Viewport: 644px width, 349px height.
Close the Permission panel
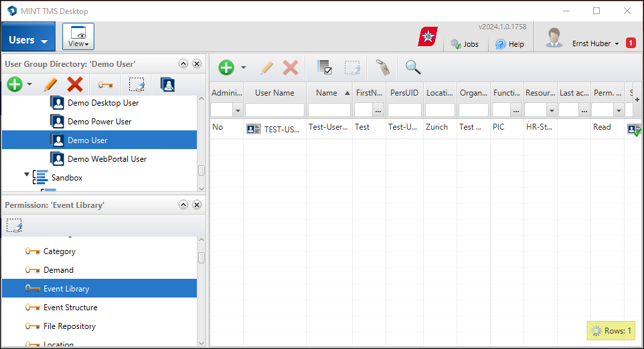197,205
